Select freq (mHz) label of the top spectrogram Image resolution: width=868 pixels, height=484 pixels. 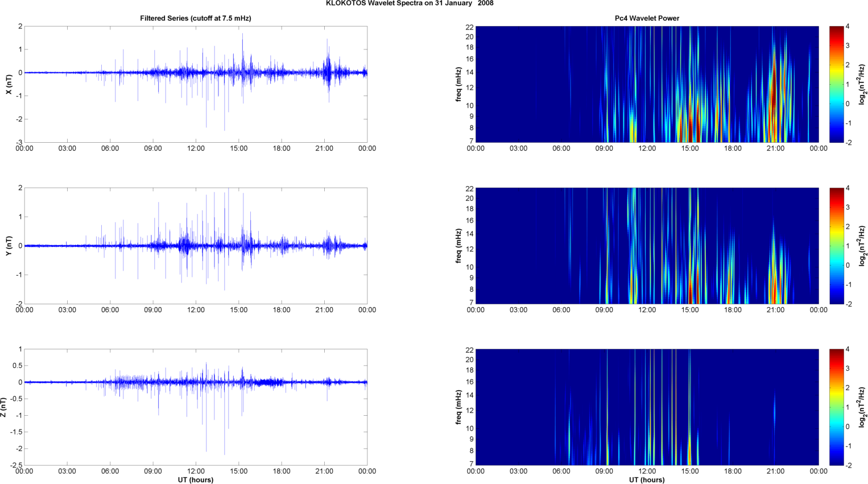click(x=458, y=84)
